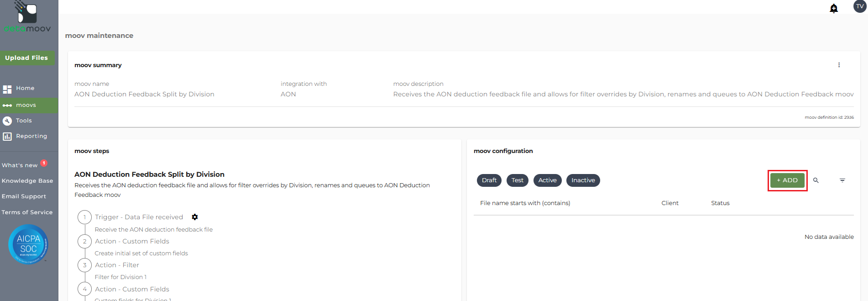This screenshot has width=868, height=301.
Task: Open moov summary three-dot options menu
Action: point(839,65)
